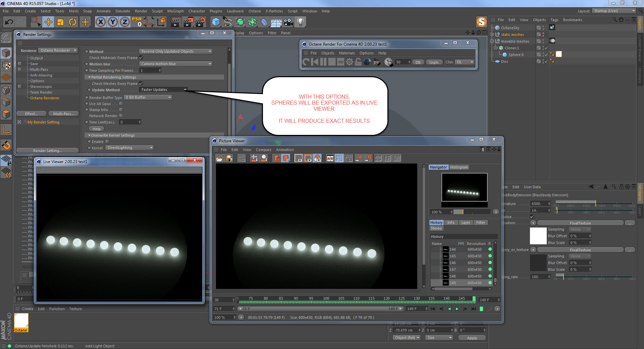Click Open Image icon in Picture Viewer
644x349 pixels.
point(219,158)
